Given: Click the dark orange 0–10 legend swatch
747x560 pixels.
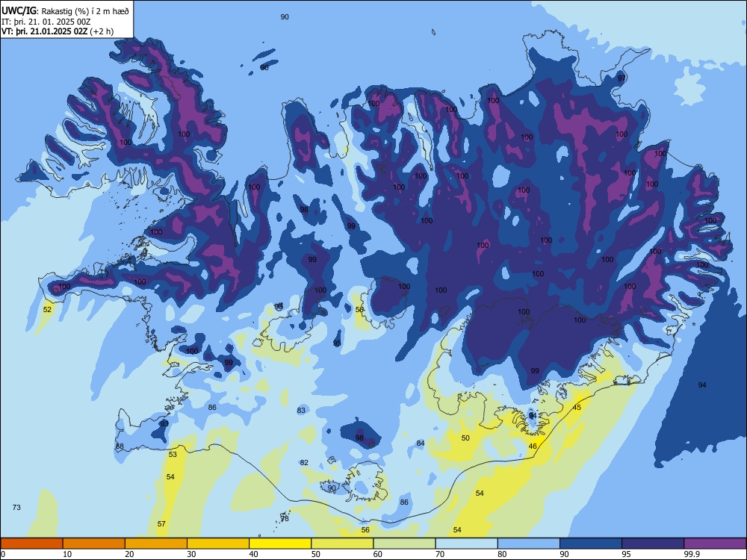Looking at the screenshot, I should click(x=31, y=544).
